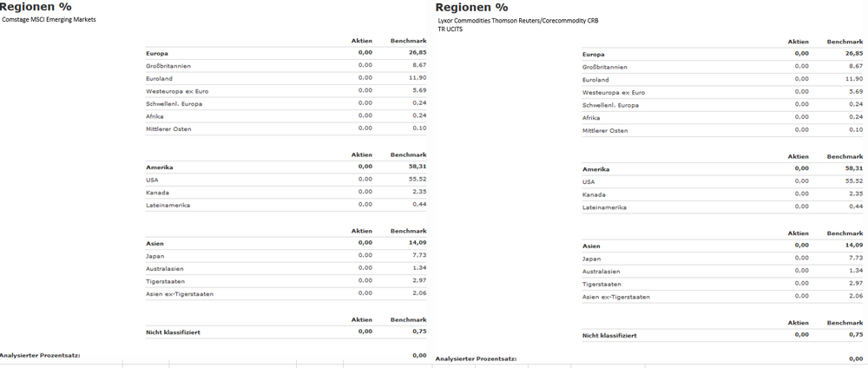Click 'USA' row in right panel
This screenshot has width=868, height=368.
point(722,182)
